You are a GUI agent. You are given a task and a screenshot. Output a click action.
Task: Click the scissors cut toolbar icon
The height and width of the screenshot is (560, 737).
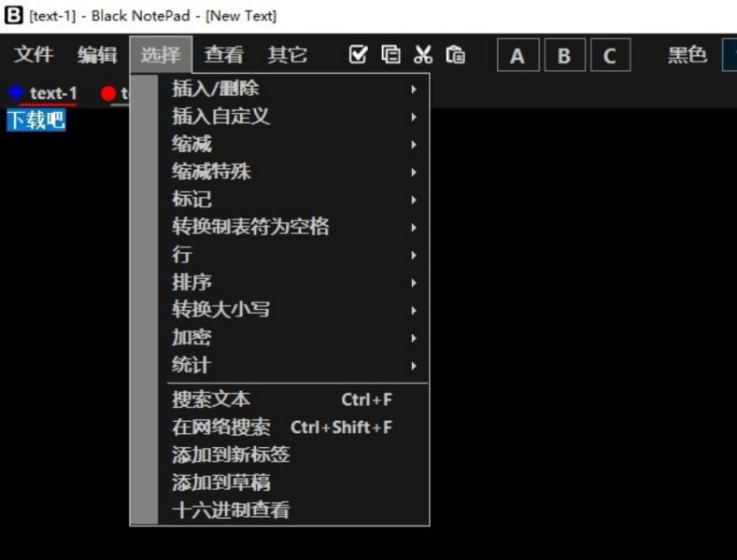[x=423, y=54]
